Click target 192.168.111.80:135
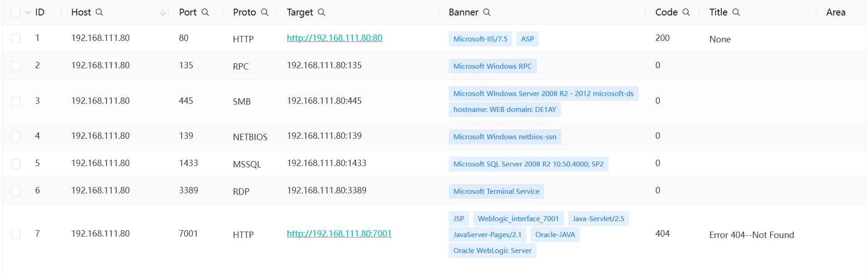This screenshot has width=868, height=273. coord(324,66)
